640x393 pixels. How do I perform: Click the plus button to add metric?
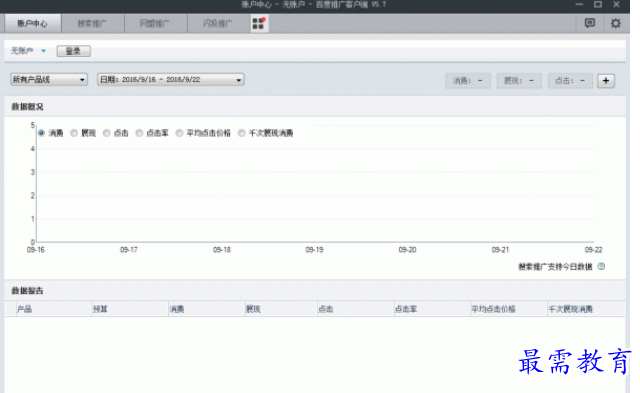tap(606, 81)
